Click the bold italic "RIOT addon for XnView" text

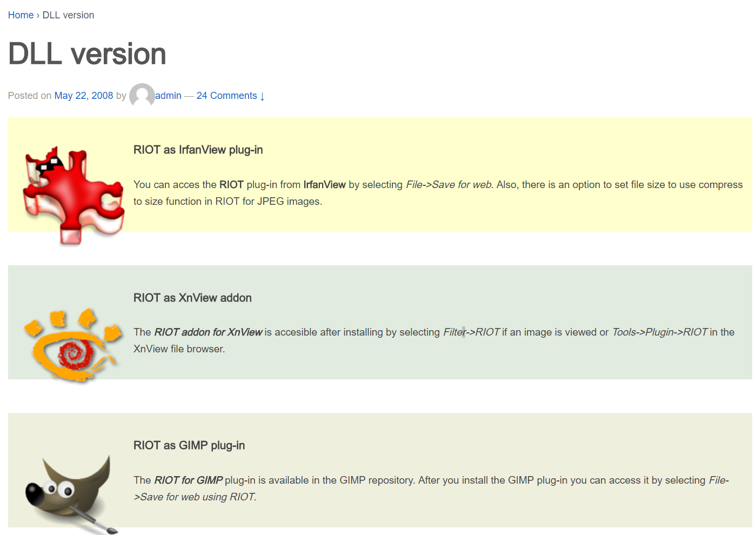click(x=208, y=332)
